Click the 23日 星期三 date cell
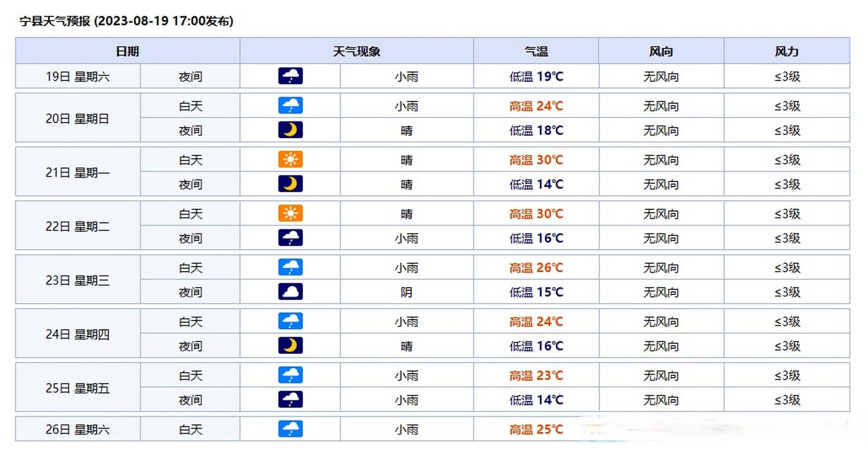 point(78,280)
